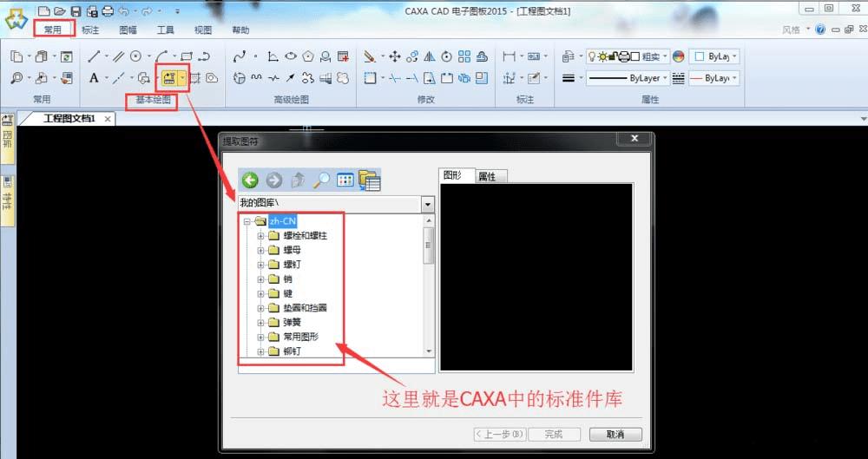The height and width of the screenshot is (459, 868).
Task: Click the 取消 button
Action: [615, 435]
